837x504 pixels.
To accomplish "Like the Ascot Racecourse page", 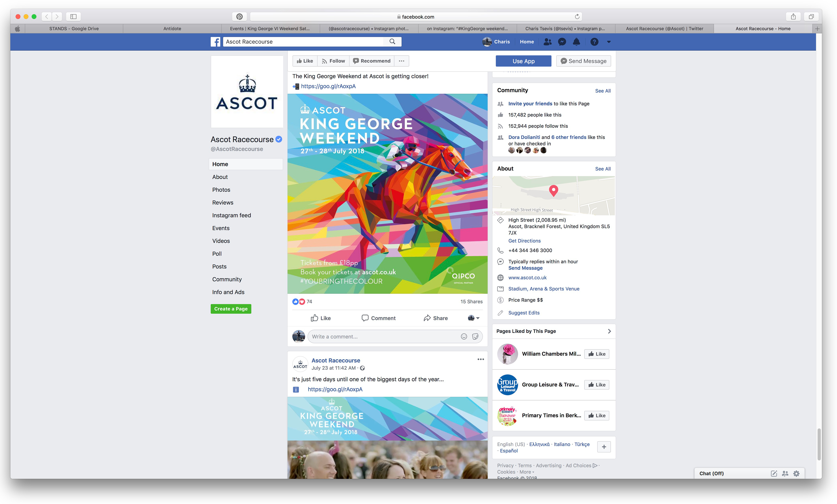I will coord(305,61).
